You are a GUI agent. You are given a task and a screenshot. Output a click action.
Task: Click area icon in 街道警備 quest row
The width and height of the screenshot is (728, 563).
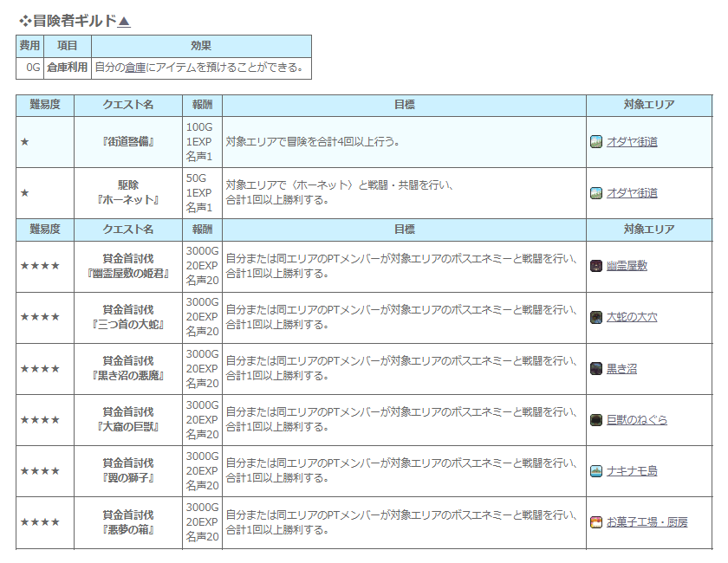[596, 141]
